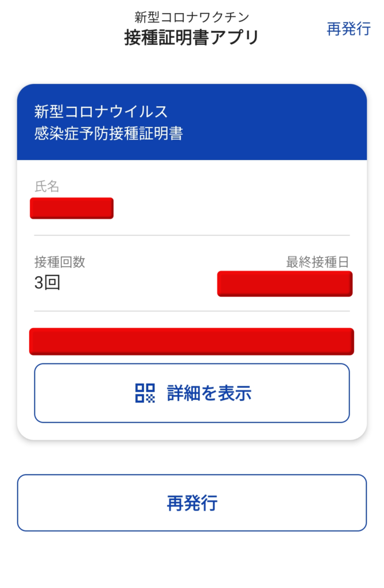The image size is (384, 588).
Task: Tap the divider line below the name
Action: pyautogui.click(x=192, y=235)
